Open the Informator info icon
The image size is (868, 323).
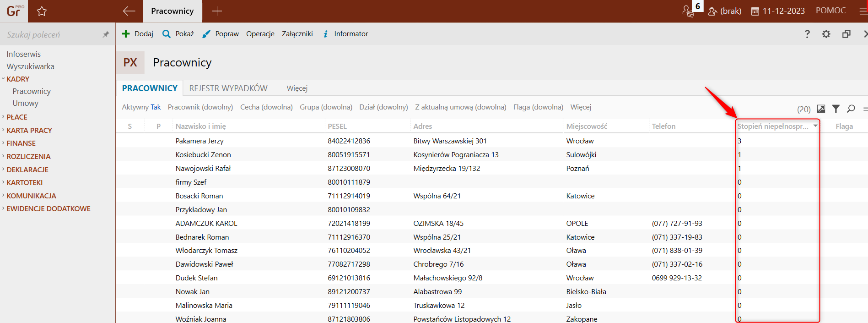[x=325, y=34]
